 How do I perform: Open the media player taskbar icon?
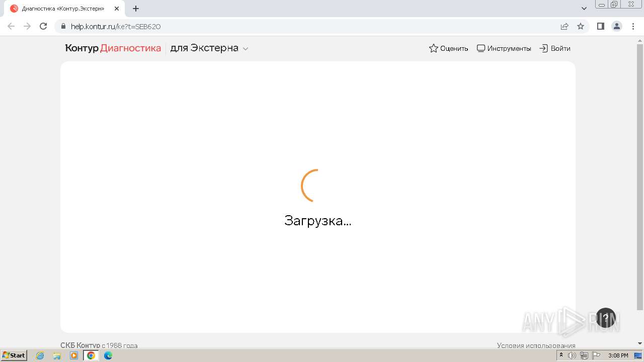pyautogui.click(x=74, y=355)
